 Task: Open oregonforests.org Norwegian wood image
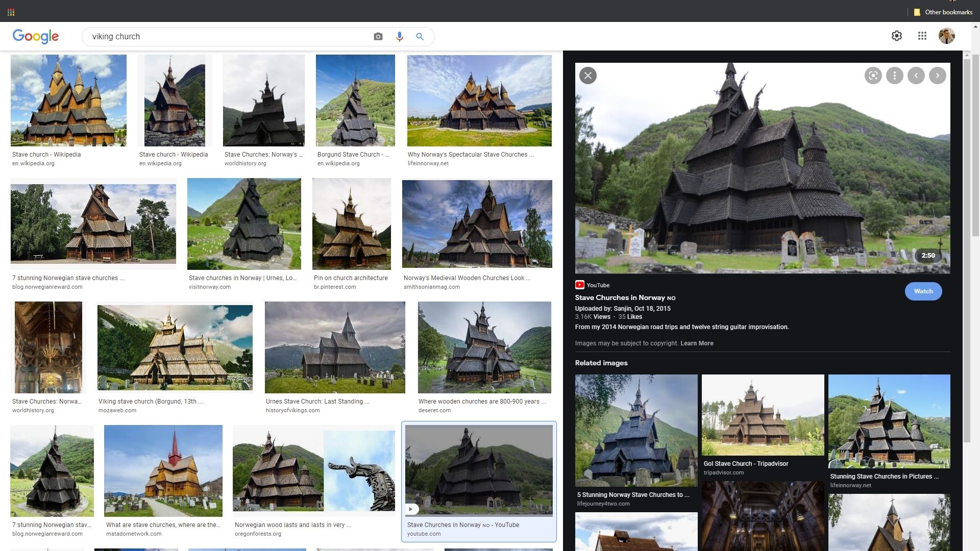click(314, 471)
